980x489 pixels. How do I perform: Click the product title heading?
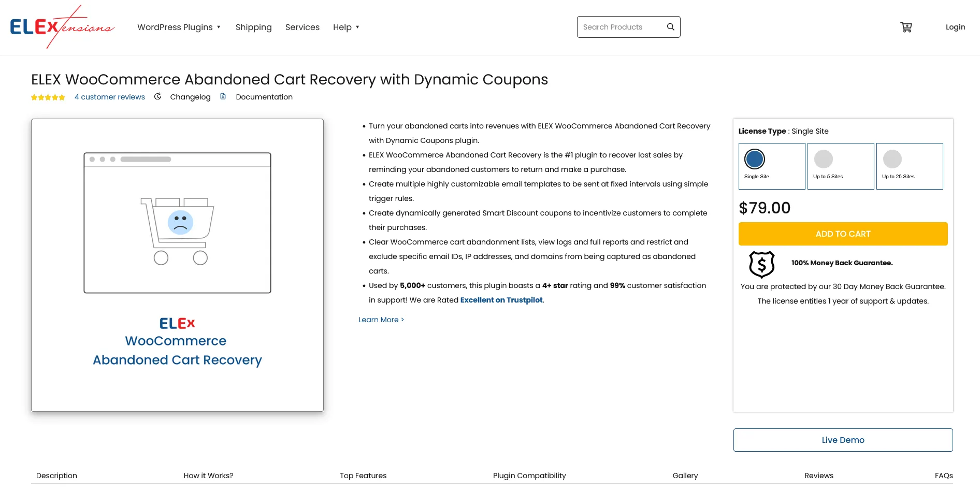tap(290, 79)
